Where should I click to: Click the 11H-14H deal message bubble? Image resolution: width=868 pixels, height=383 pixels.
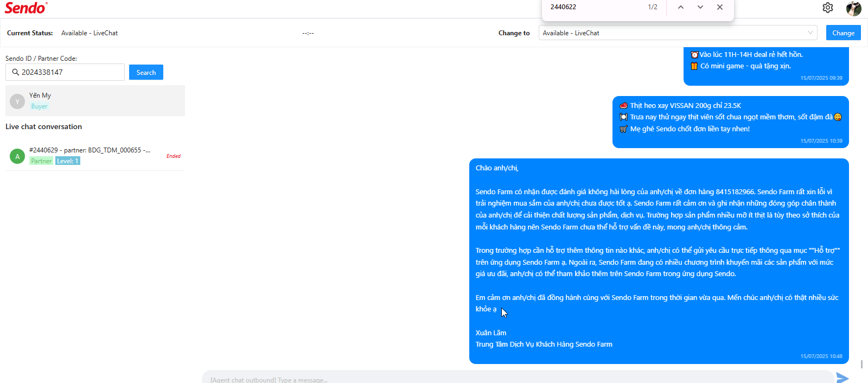766,66
